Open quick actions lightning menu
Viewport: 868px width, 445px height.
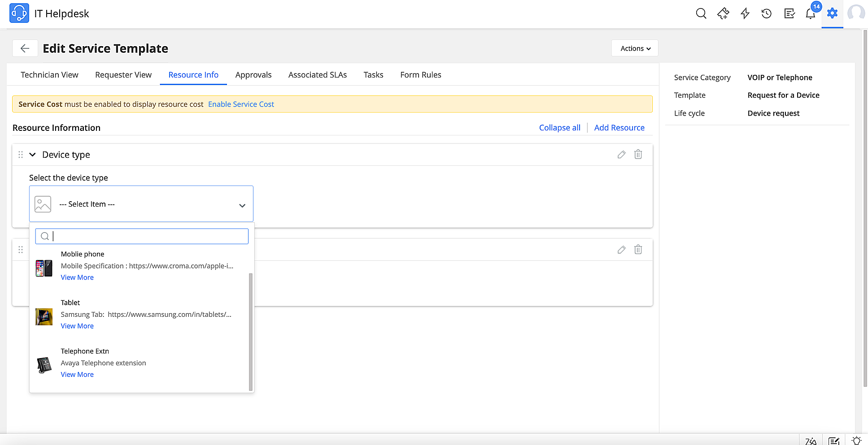[745, 13]
